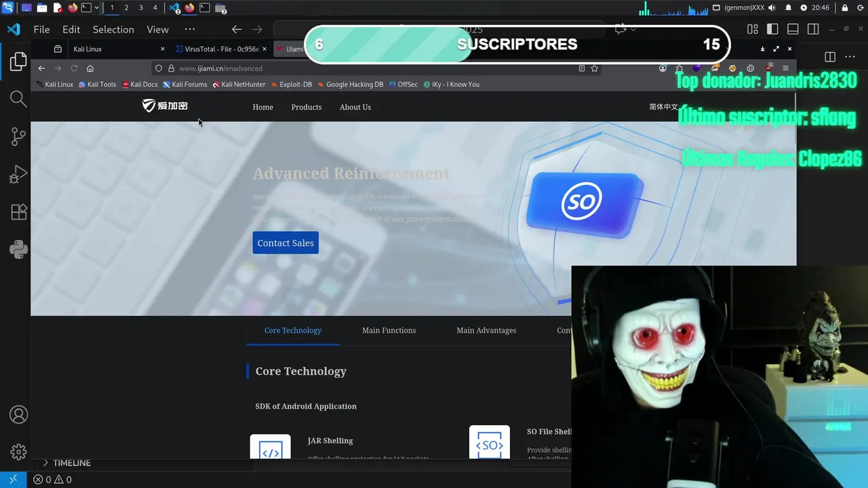Open the Kali applications menu
The height and width of the screenshot is (488, 868).
point(7,8)
